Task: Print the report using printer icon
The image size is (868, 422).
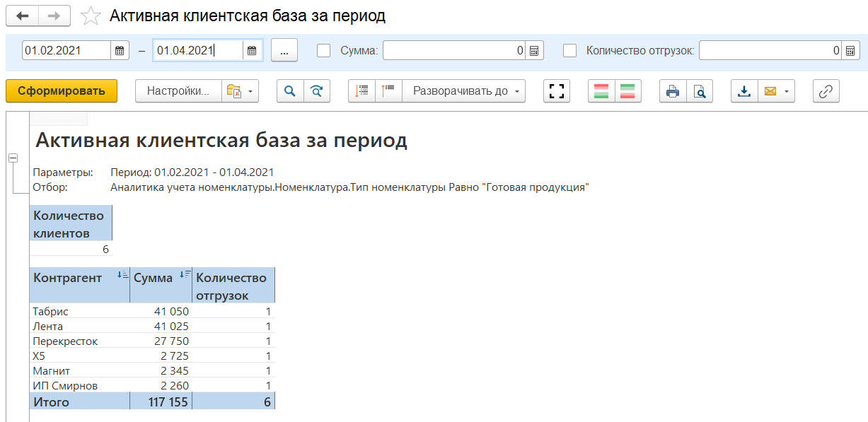Action: click(x=672, y=91)
